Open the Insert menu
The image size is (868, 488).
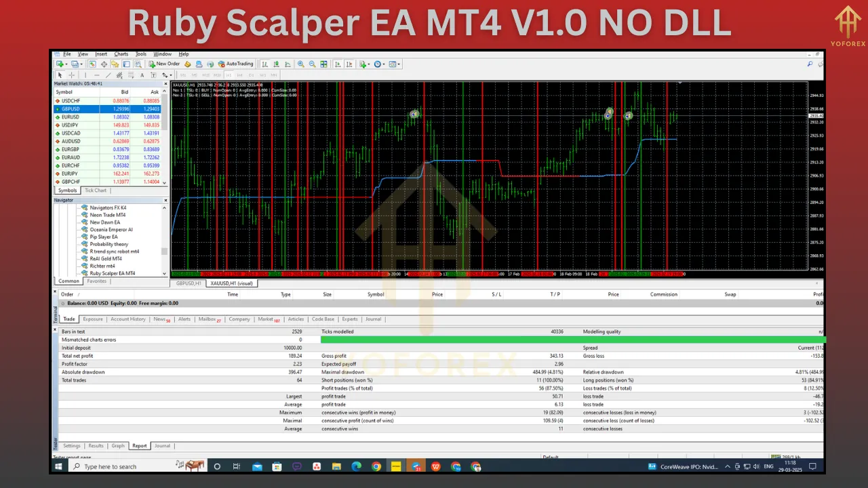101,54
